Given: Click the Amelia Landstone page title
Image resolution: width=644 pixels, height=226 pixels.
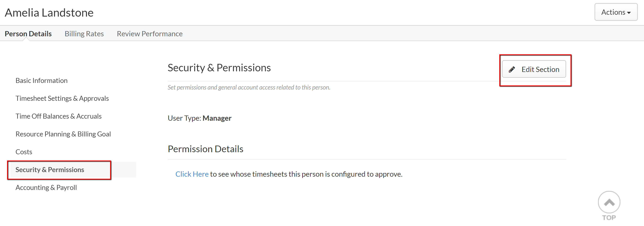Looking at the screenshot, I should pyautogui.click(x=49, y=12).
